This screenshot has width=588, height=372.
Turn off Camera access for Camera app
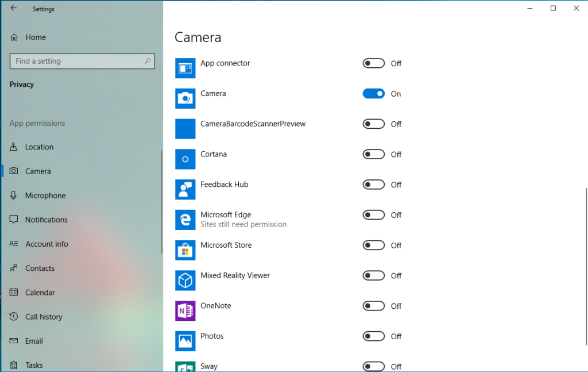coord(373,93)
